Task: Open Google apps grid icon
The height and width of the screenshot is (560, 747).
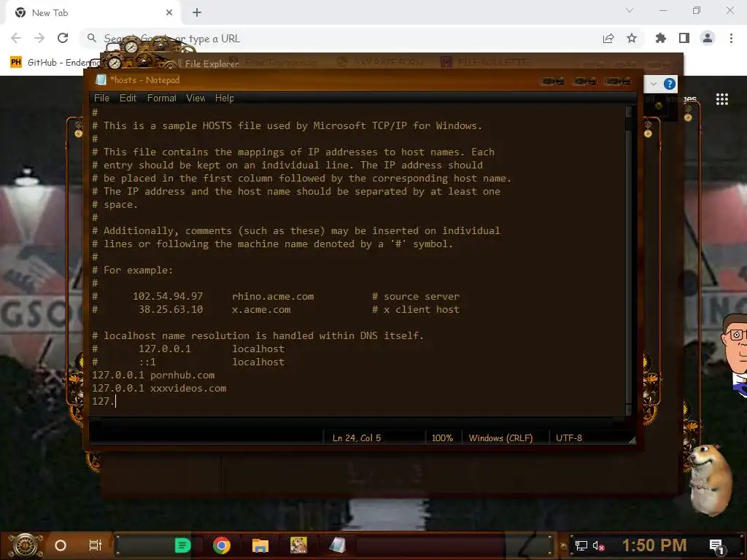Action: (x=722, y=99)
